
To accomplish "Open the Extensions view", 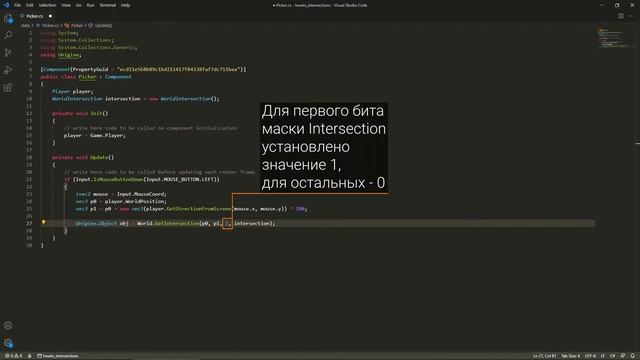I will pyautogui.click(x=8, y=88).
